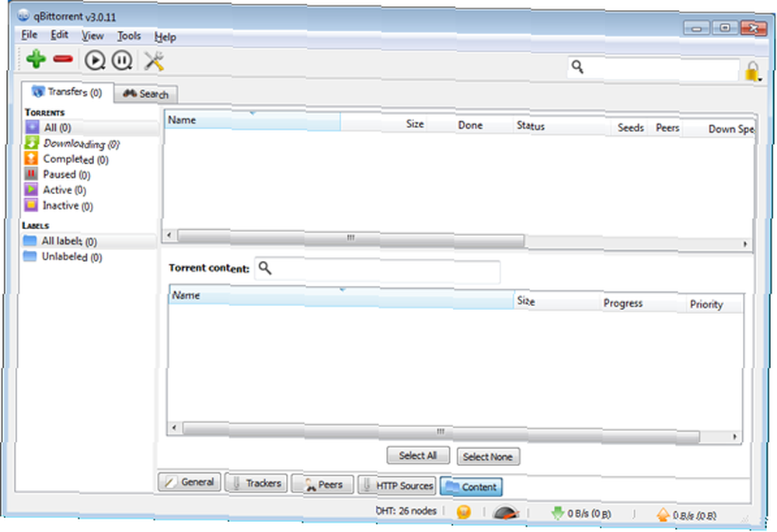
Task: Pause torrents with the pause icon
Action: [121, 61]
